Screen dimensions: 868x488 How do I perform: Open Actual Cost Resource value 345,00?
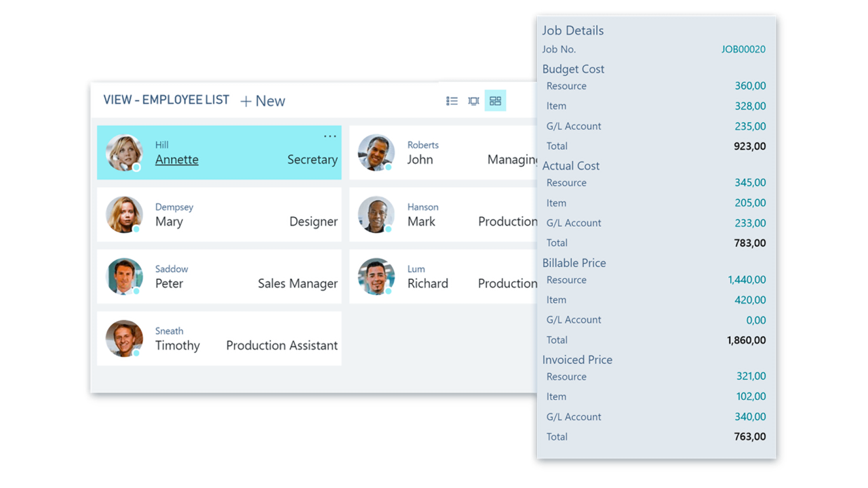pos(751,183)
